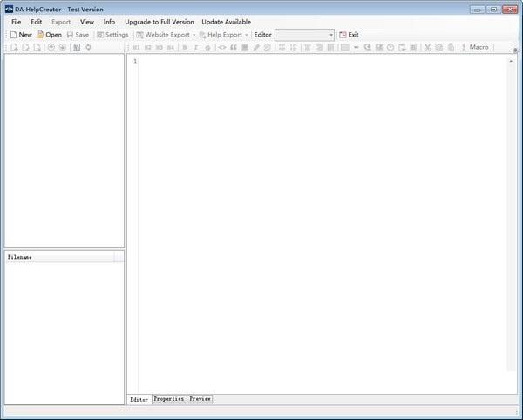
Task: Switch to the Properties tab
Action: tap(168, 399)
